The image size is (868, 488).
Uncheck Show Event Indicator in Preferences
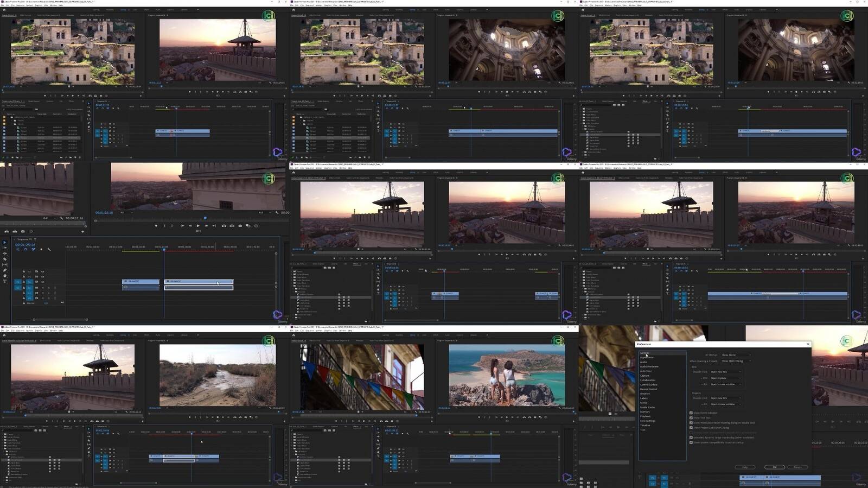pos(691,413)
